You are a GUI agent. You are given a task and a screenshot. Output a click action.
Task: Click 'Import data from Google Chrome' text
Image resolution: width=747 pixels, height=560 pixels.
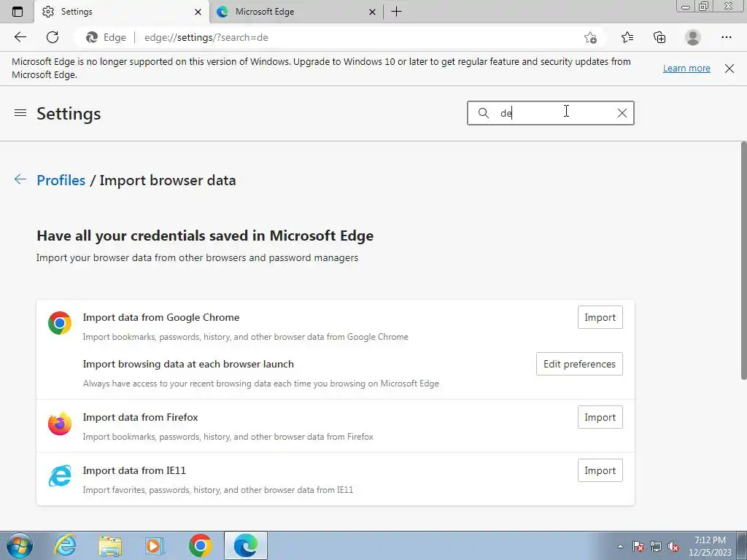pyautogui.click(x=161, y=317)
